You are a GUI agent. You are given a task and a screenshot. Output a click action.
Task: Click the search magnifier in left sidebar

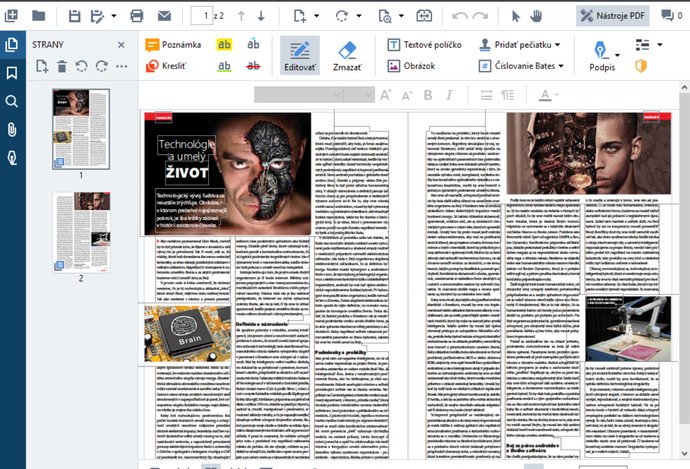12,102
